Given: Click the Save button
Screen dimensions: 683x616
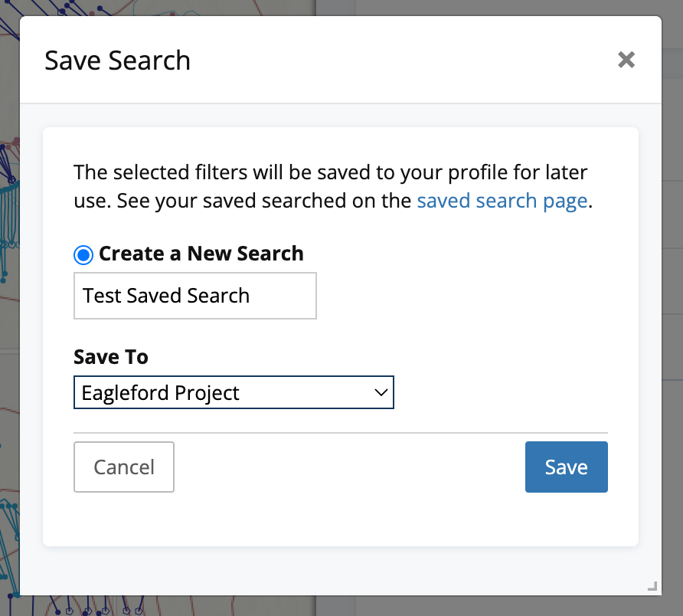Looking at the screenshot, I should click(567, 467).
